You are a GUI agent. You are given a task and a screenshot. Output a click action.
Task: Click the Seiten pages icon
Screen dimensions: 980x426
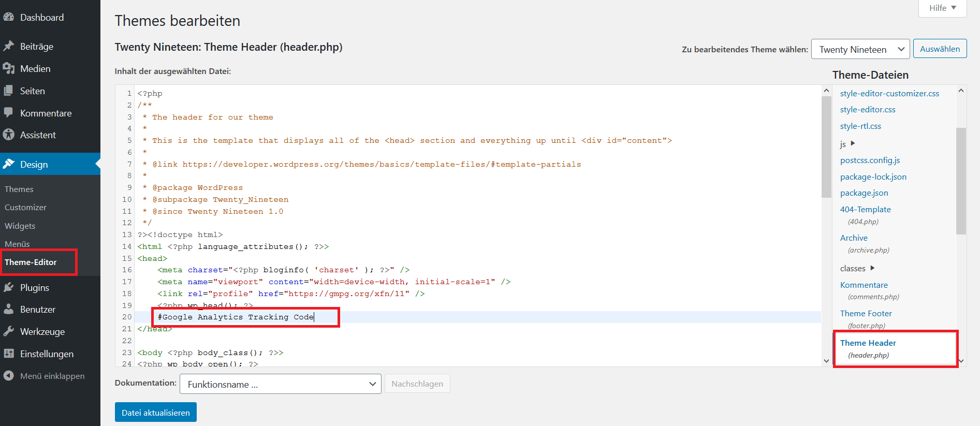[9, 91]
